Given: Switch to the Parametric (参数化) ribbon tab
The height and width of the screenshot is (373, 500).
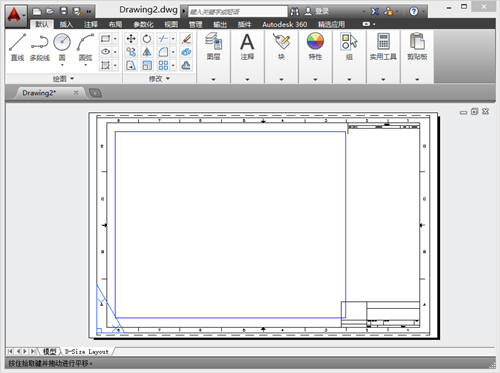Looking at the screenshot, I should (143, 24).
